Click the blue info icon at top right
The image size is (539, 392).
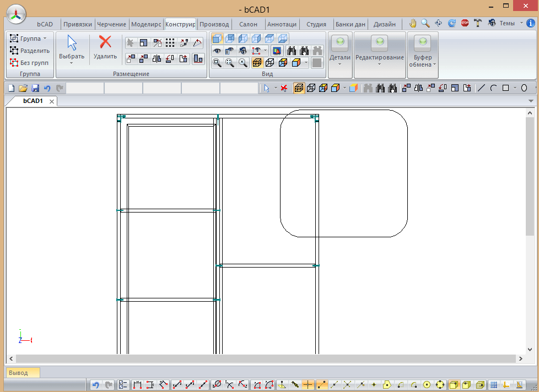coord(531,23)
